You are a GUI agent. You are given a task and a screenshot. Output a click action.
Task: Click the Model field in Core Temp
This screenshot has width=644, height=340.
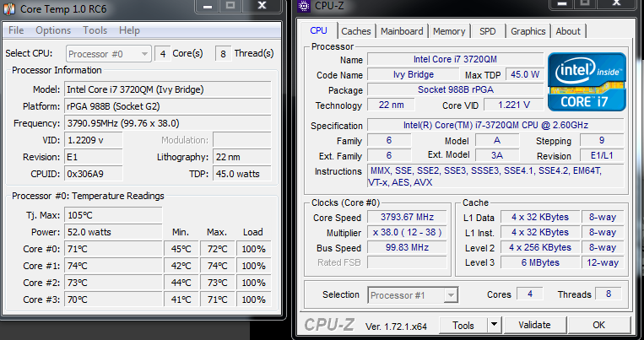click(168, 89)
